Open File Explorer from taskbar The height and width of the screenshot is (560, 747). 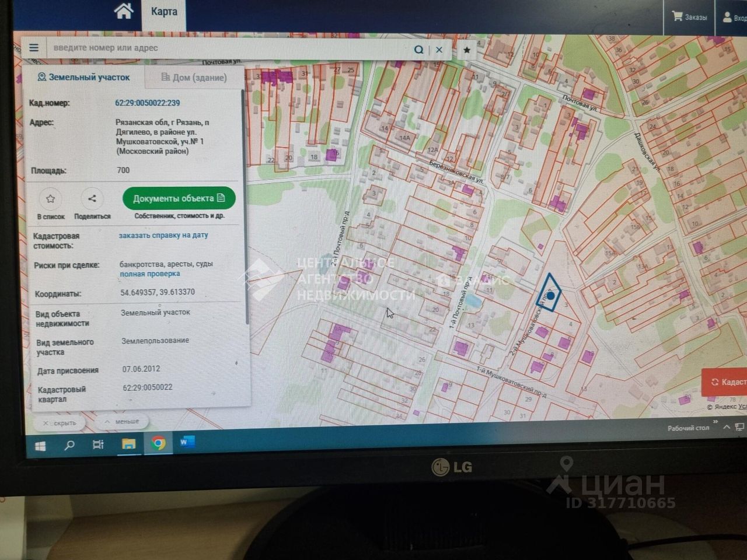point(128,444)
